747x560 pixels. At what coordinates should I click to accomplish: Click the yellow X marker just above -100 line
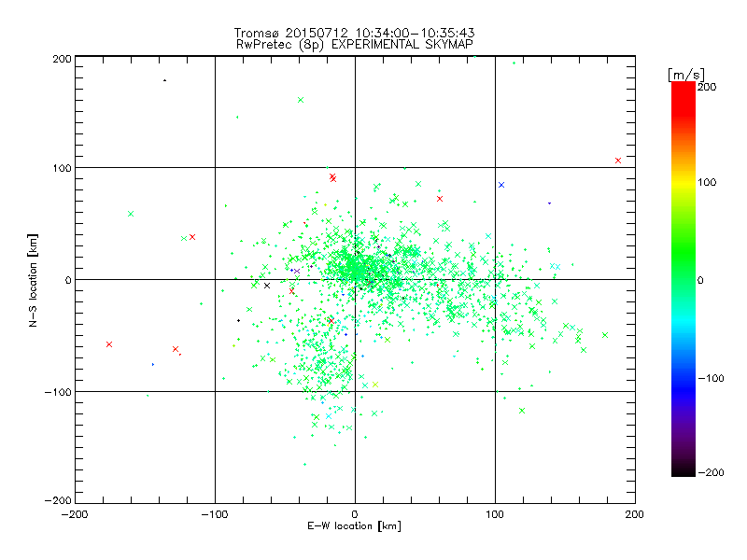(x=375, y=385)
